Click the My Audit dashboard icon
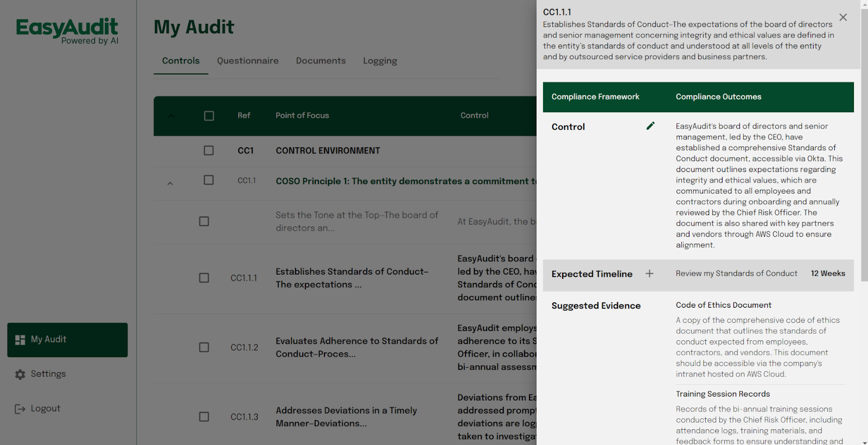This screenshot has width=868, height=445. pyautogui.click(x=20, y=340)
